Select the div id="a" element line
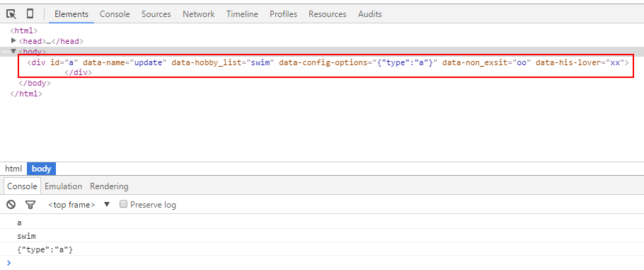 (x=328, y=62)
